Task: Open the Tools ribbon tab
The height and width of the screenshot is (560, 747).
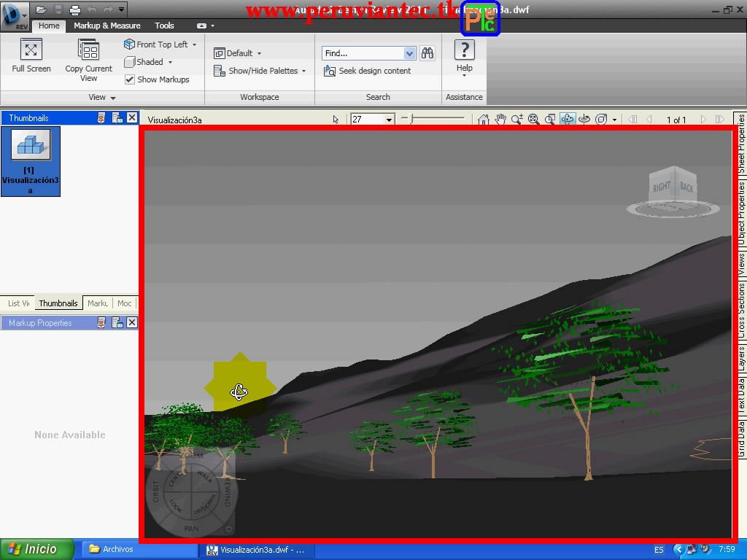Action: (x=164, y=26)
